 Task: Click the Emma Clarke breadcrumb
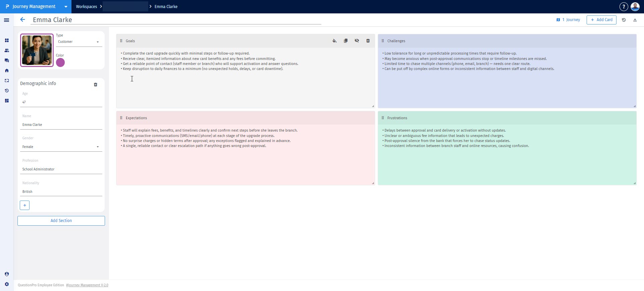[x=166, y=7]
